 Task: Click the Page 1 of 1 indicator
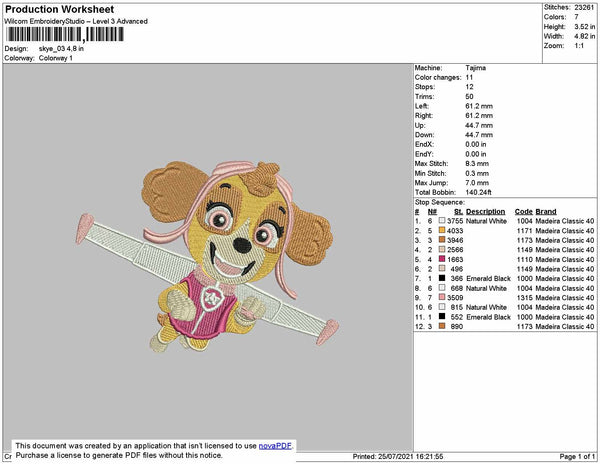(x=577, y=456)
